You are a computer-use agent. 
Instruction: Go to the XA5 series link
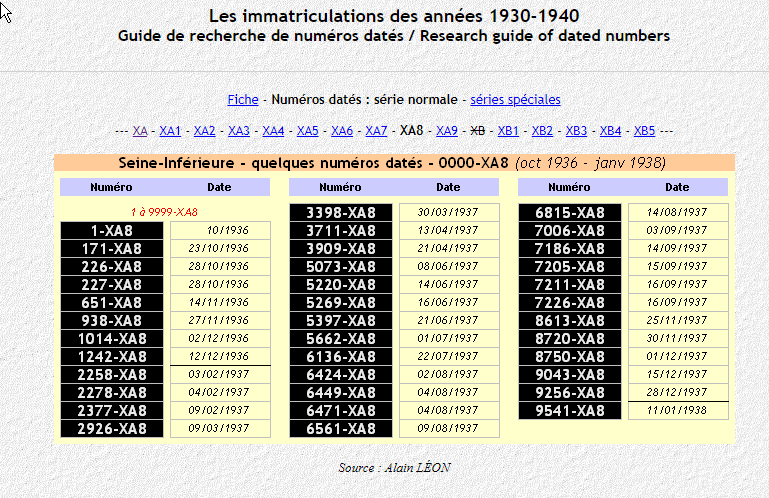308,131
